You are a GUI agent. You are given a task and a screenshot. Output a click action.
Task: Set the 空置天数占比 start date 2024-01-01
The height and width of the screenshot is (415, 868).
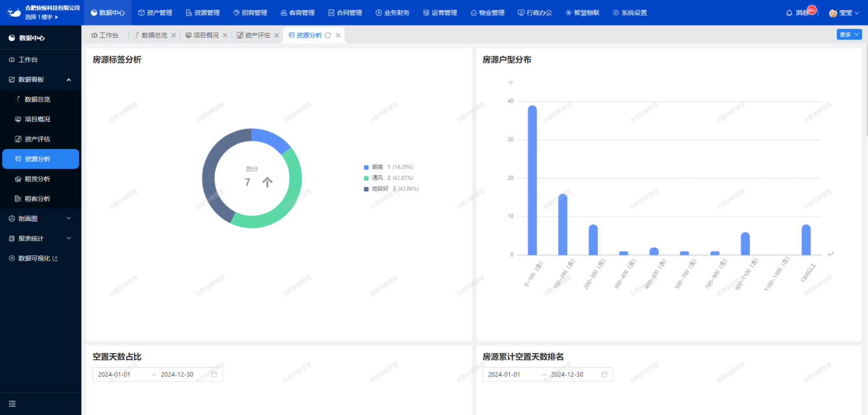(115, 375)
